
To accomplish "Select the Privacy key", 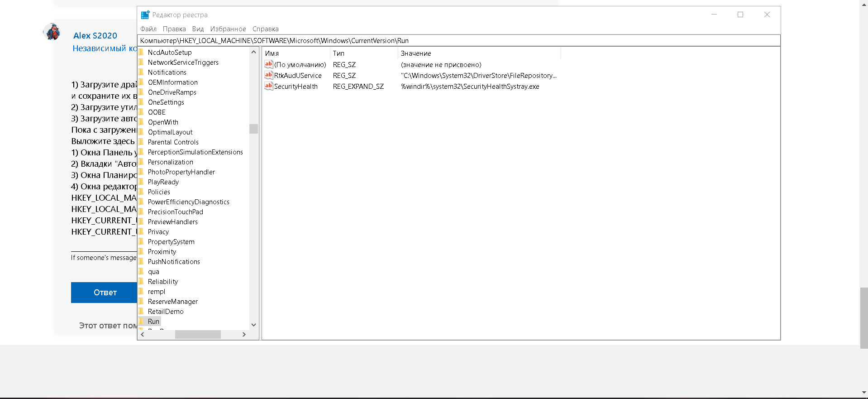I will coord(158,232).
